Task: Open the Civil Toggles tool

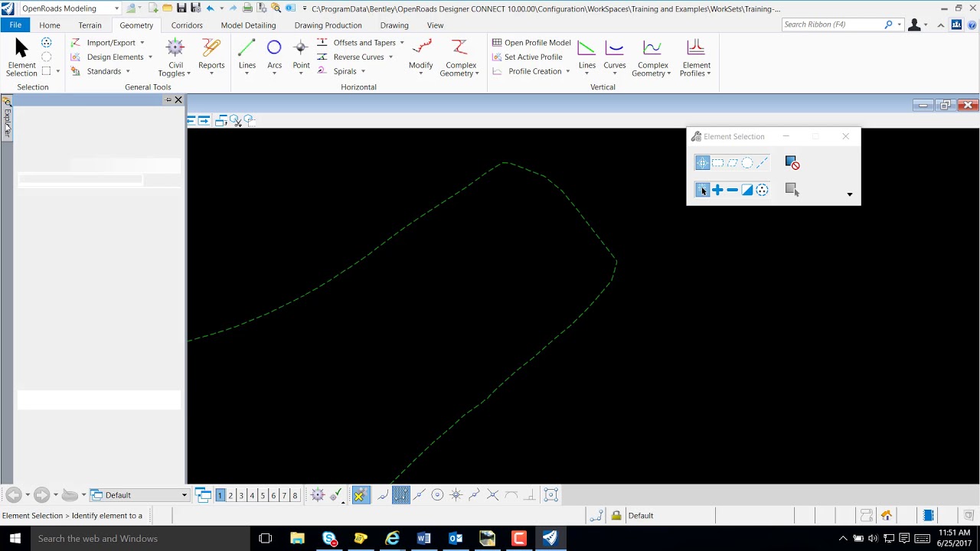Action: click(x=175, y=57)
